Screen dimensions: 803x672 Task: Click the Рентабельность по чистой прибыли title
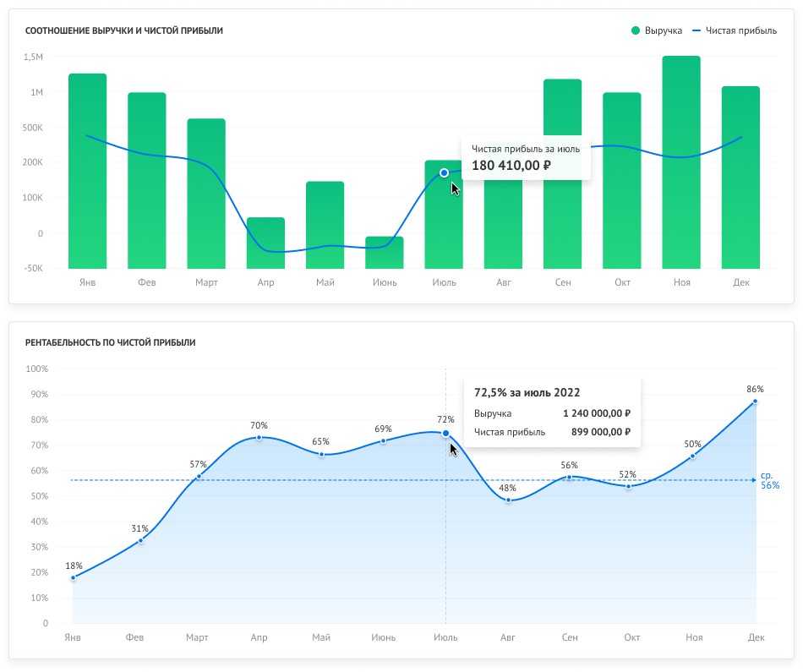(x=111, y=342)
